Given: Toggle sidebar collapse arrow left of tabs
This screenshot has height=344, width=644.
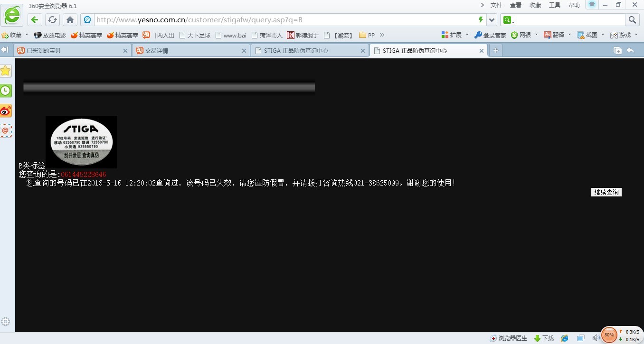Looking at the screenshot, I should [x=5, y=50].
